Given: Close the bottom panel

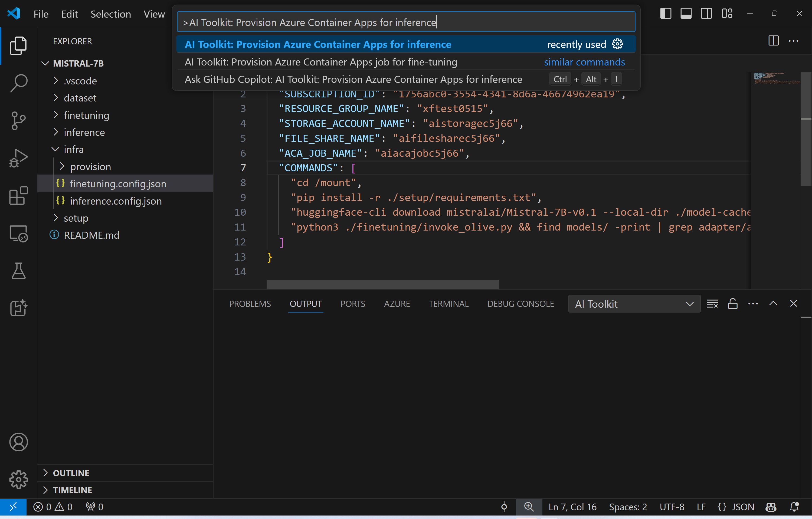Looking at the screenshot, I should click(x=793, y=304).
